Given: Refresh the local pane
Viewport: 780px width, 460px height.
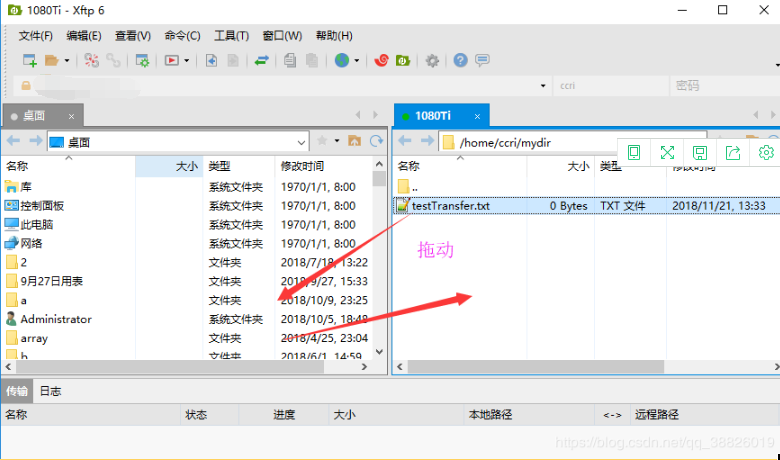Looking at the screenshot, I should point(377,141).
